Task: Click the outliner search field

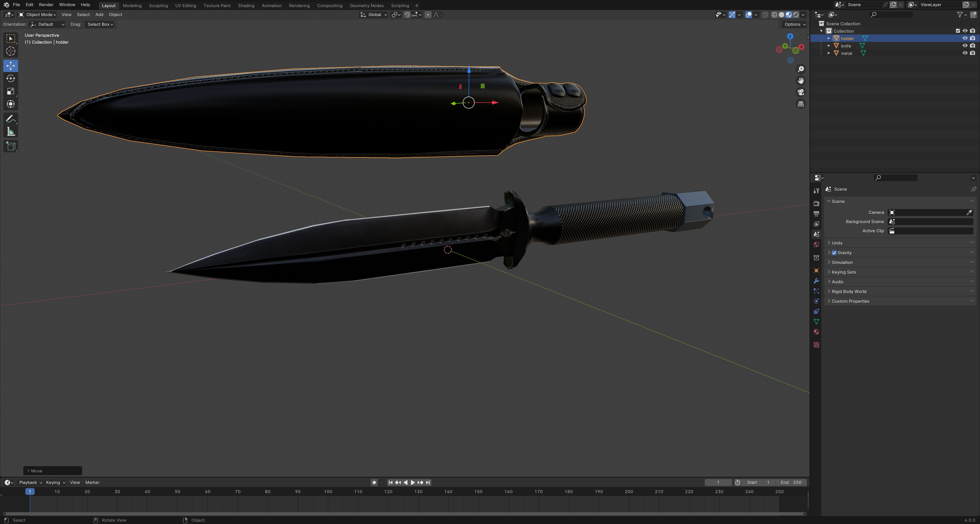Action: [x=891, y=15]
